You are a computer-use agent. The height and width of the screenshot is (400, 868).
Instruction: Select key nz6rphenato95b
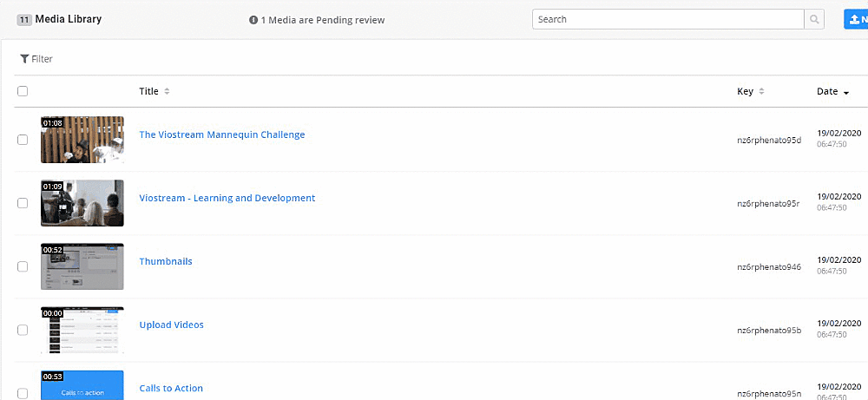(x=769, y=331)
